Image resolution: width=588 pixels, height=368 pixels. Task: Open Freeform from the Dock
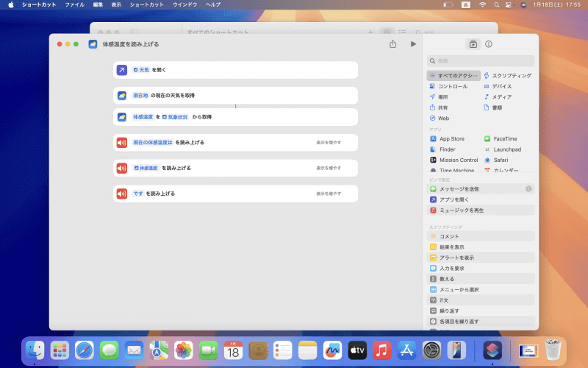[x=332, y=350]
